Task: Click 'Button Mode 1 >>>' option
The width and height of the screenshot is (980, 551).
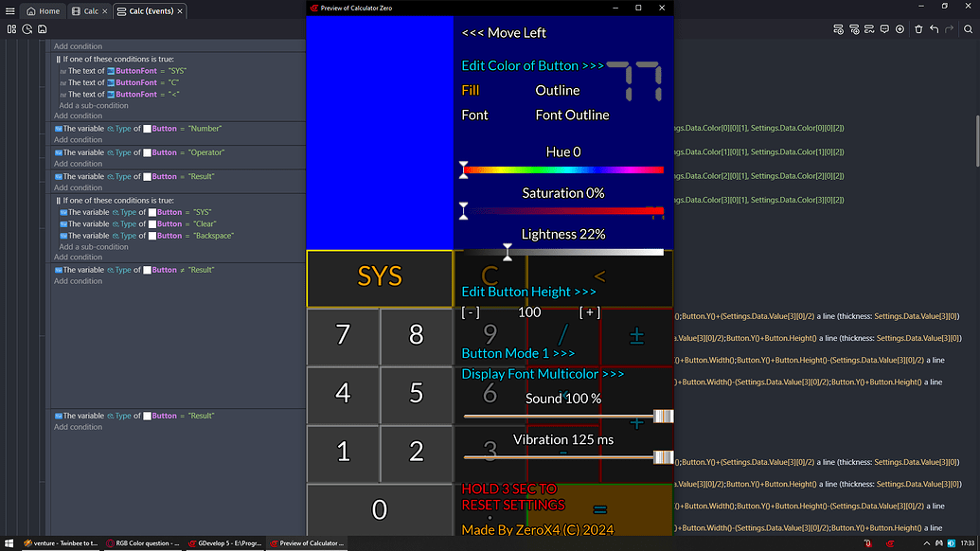Action: click(x=518, y=353)
